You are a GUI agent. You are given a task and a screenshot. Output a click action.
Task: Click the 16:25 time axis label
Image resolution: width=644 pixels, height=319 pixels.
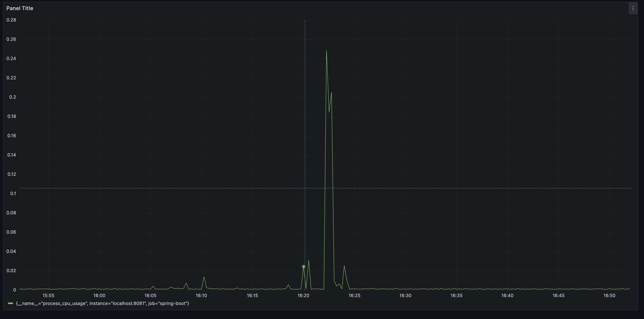tap(354, 295)
